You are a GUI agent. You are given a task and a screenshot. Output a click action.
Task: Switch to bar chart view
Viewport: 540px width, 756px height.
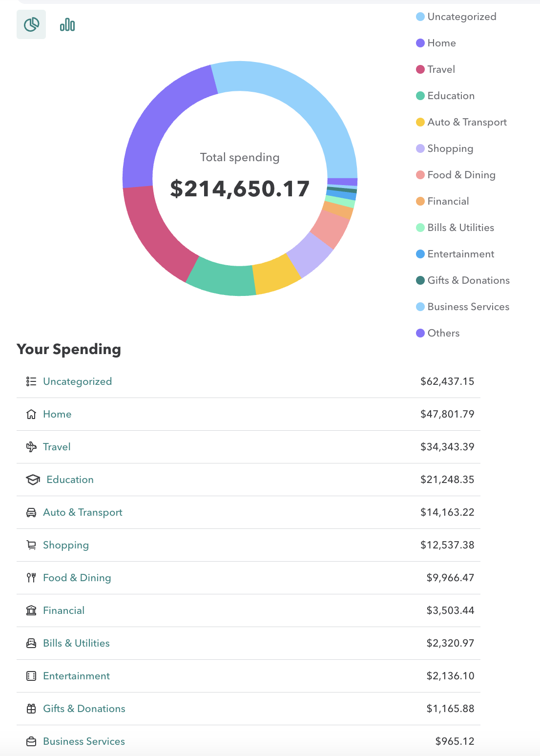(67, 24)
